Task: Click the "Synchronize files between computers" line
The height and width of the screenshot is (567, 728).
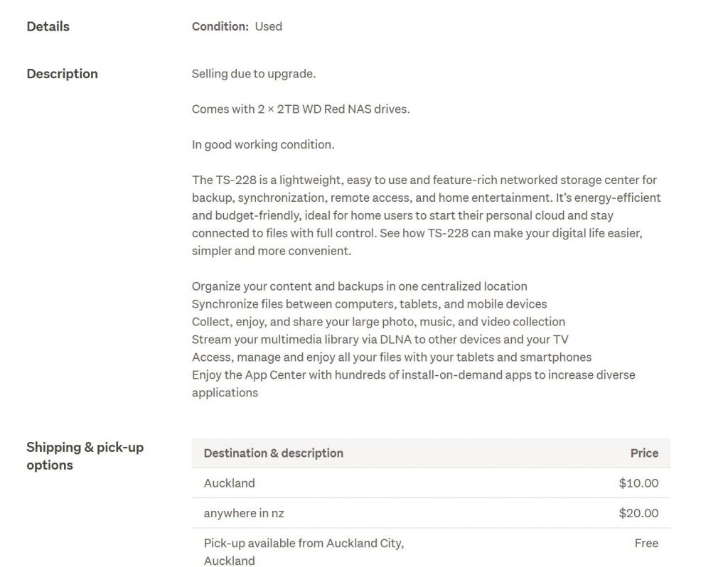Action: point(369,304)
